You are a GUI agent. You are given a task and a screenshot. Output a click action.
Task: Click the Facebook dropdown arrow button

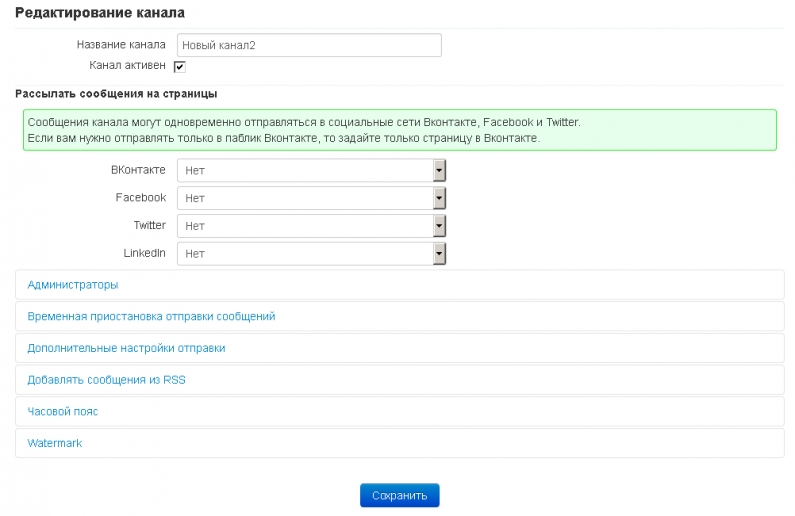439,198
